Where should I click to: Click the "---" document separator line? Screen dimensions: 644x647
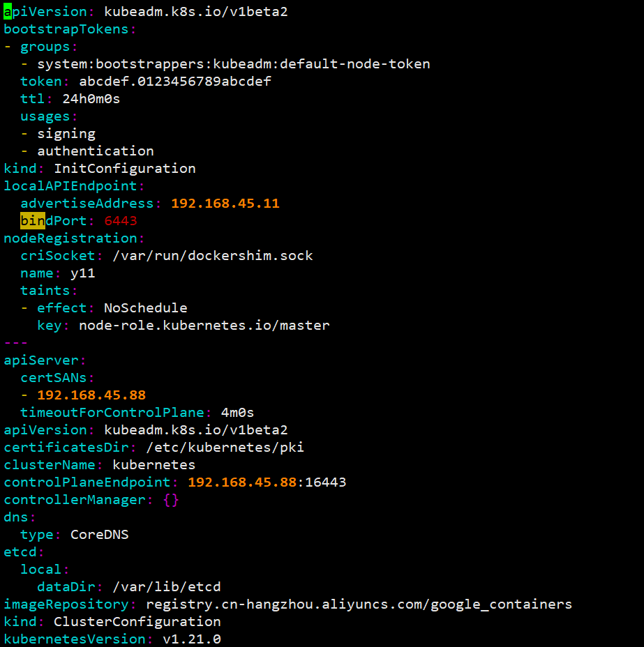(x=16, y=343)
